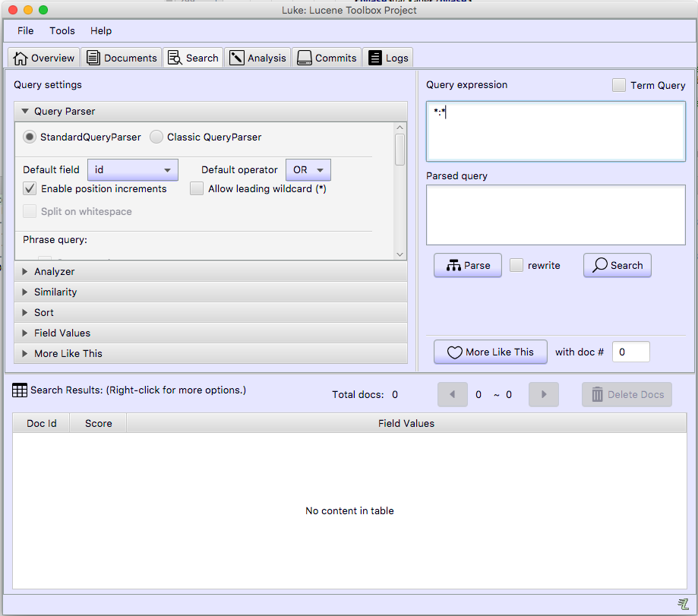
Task: Go to next results page arrow
Action: pyautogui.click(x=544, y=394)
